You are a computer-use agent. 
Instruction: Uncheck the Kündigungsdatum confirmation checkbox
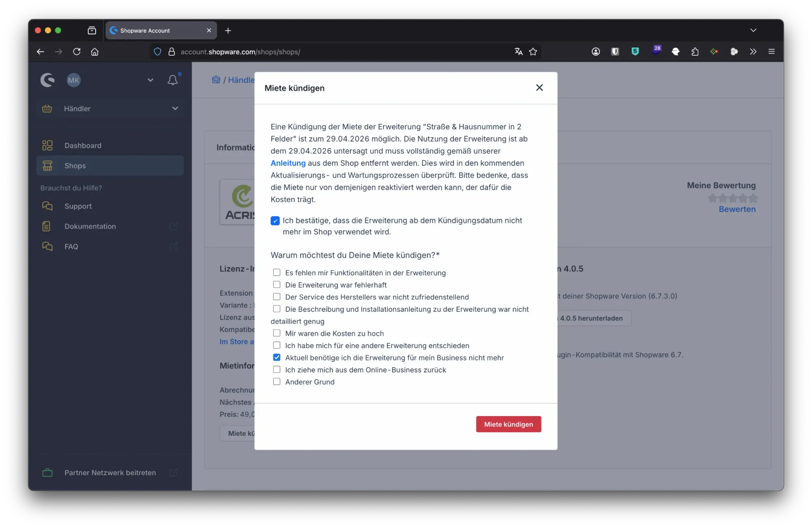(x=276, y=221)
